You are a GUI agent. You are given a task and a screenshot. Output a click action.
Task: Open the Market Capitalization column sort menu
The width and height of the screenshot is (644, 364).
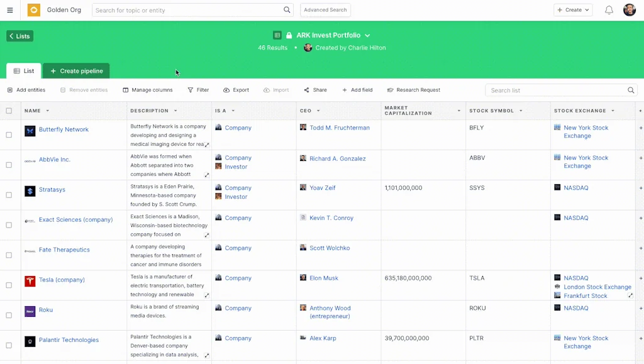click(459, 111)
